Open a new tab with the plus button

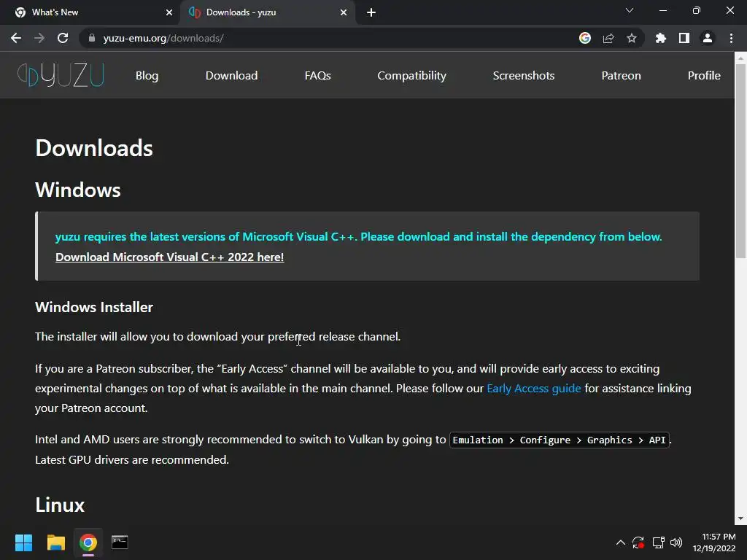tap(371, 12)
